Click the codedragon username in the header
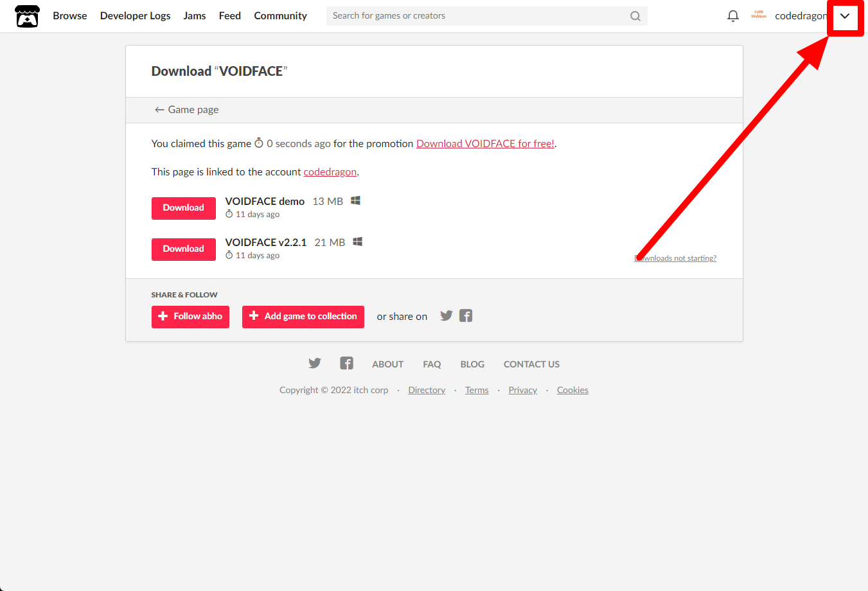The image size is (868, 591). [x=801, y=16]
